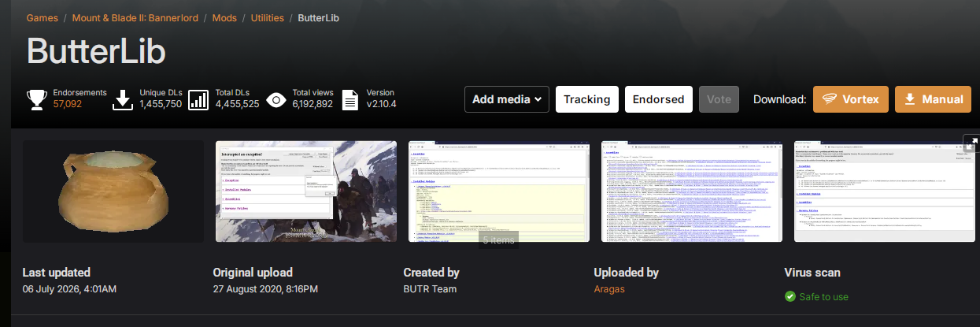The width and height of the screenshot is (980, 327).
Task: Click the '5 items' gallery counter
Action: (x=498, y=240)
